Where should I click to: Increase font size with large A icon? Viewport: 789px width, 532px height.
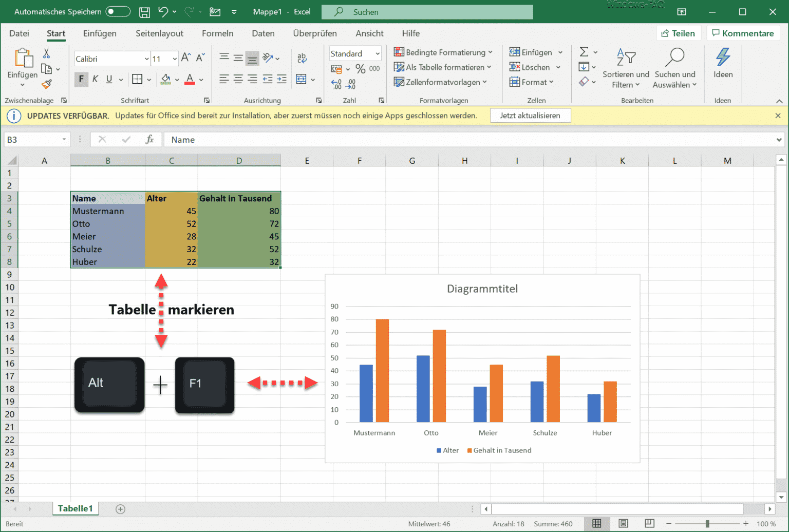(186, 58)
